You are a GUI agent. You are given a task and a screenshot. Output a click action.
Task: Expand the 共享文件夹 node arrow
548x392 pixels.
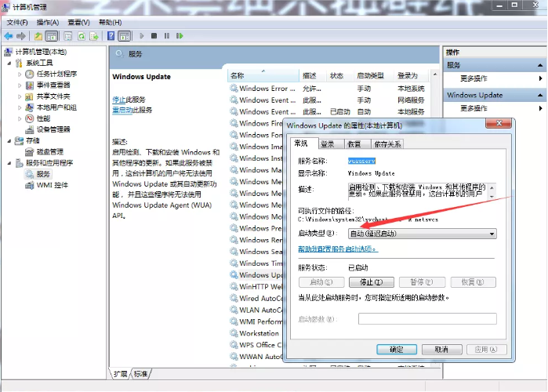tap(20, 96)
